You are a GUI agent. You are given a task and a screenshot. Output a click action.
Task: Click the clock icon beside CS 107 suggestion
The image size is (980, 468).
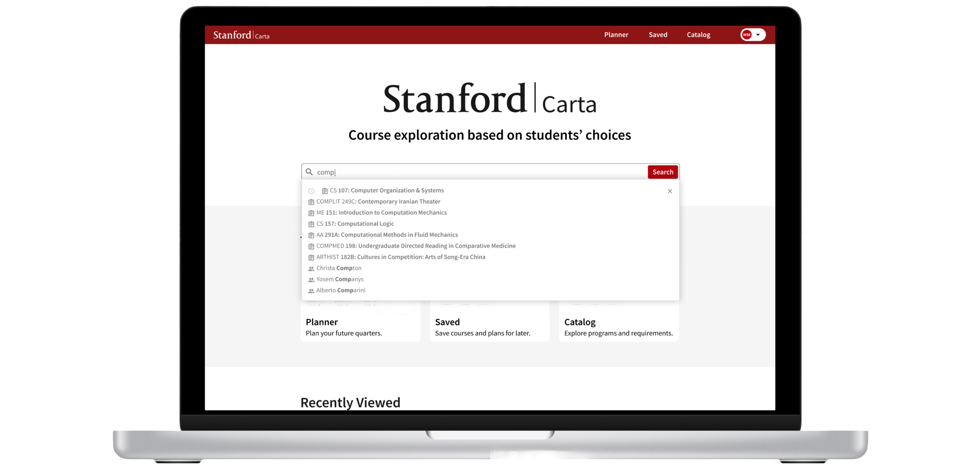pyautogui.click(x=311, y=191)
